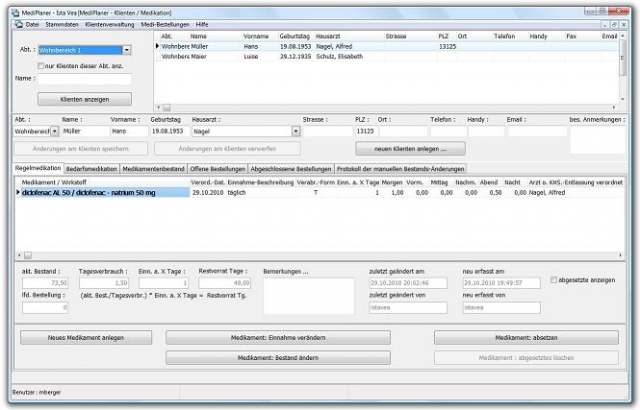Click the 'zuletzt geändert am' date field
This screenshot has width=640, height=410.
(x=408, y=283)
